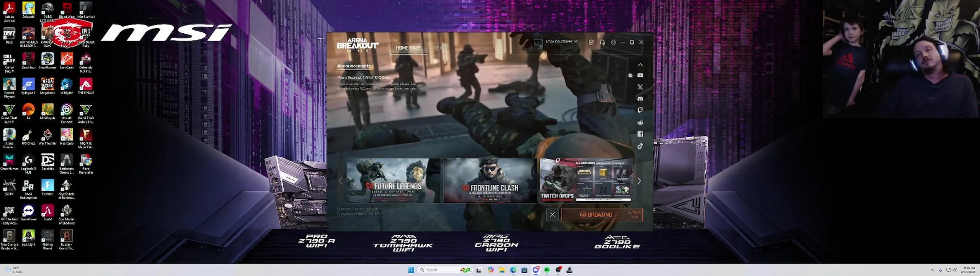Click the shield security icon in launcher header
Image resolution: width=980 pixels, height=276 pixels.
tap(591, 42)
